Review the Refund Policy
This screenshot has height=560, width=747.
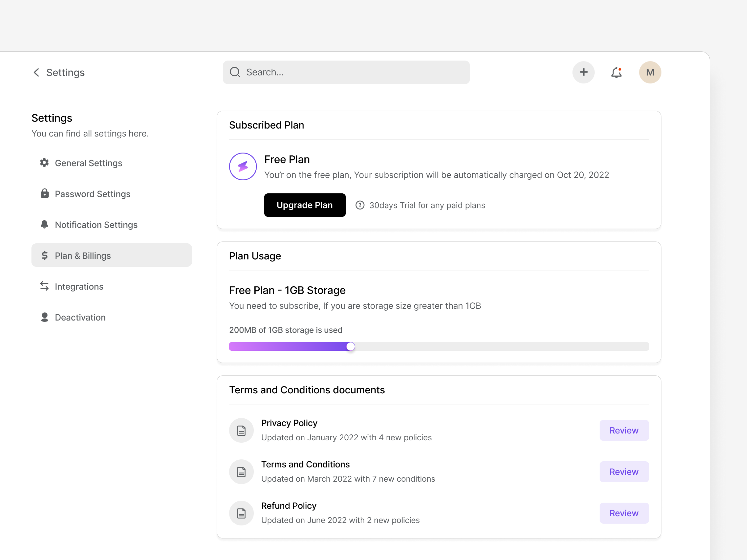click(x=624, y=513)
